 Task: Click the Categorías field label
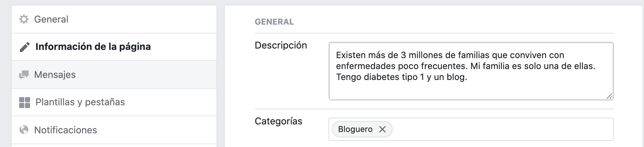point(278,121)
